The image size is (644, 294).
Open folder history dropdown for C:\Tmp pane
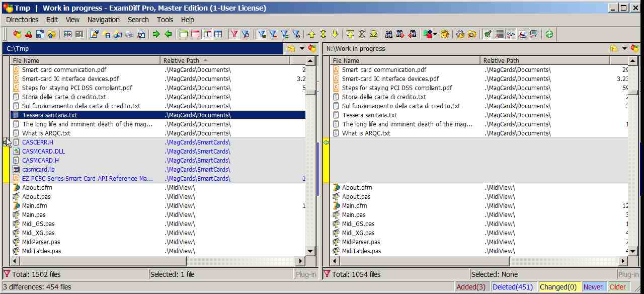coord(302,48)
